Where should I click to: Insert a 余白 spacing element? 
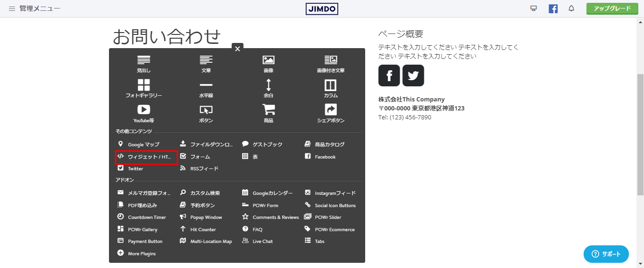[x=268, y=89]
